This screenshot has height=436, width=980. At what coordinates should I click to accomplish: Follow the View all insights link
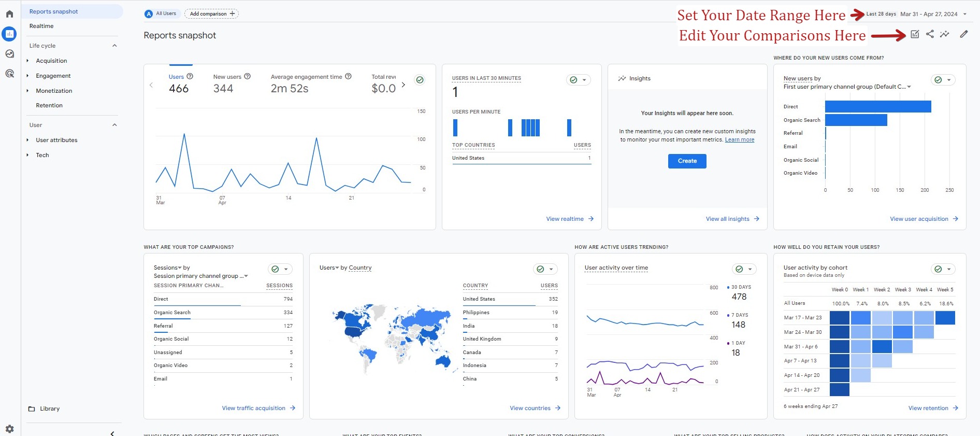(x=732, y=219)
